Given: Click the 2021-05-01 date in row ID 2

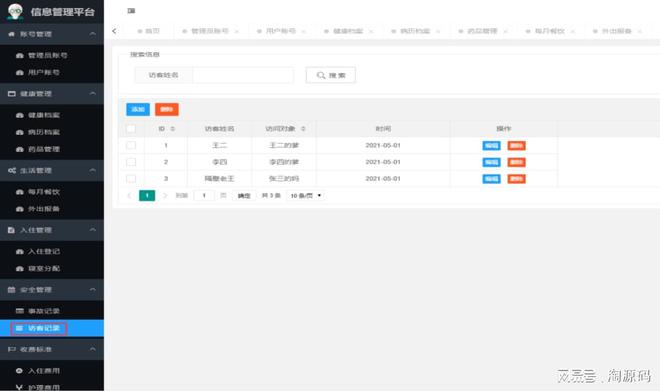Looking at the screenshot, I should pos(383,162).
